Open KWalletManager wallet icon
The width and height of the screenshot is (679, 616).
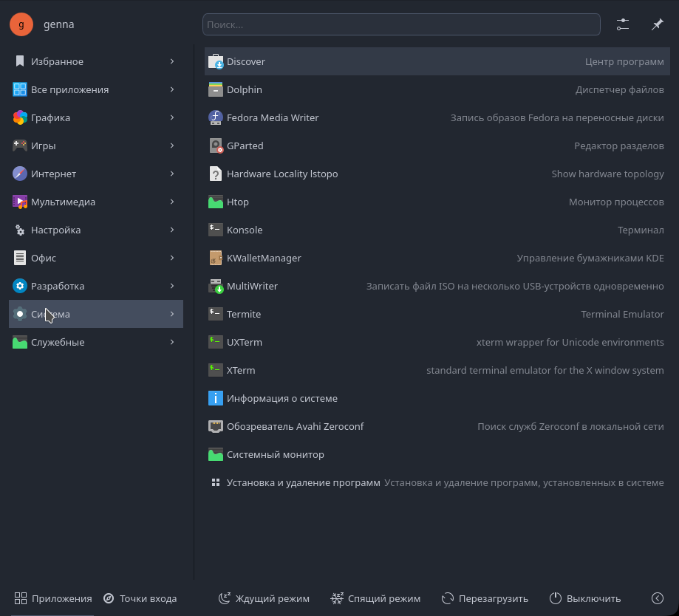(215, 258)
